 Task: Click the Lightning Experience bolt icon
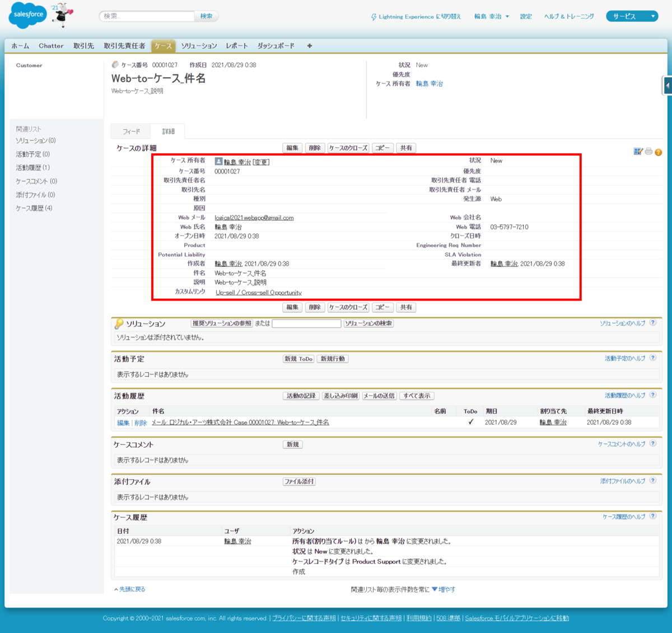(374, 17)
